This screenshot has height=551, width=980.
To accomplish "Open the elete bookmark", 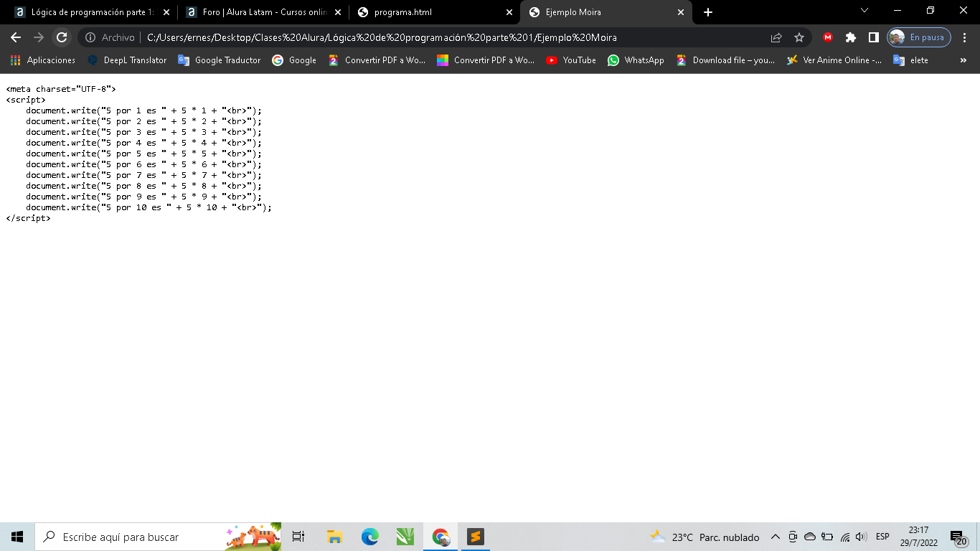I will [911, 60].
